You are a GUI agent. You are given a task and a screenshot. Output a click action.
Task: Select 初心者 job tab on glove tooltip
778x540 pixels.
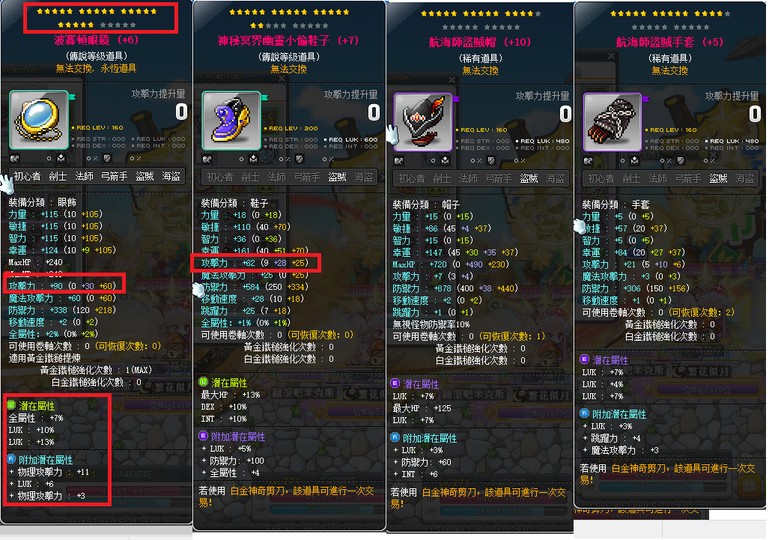601,178
